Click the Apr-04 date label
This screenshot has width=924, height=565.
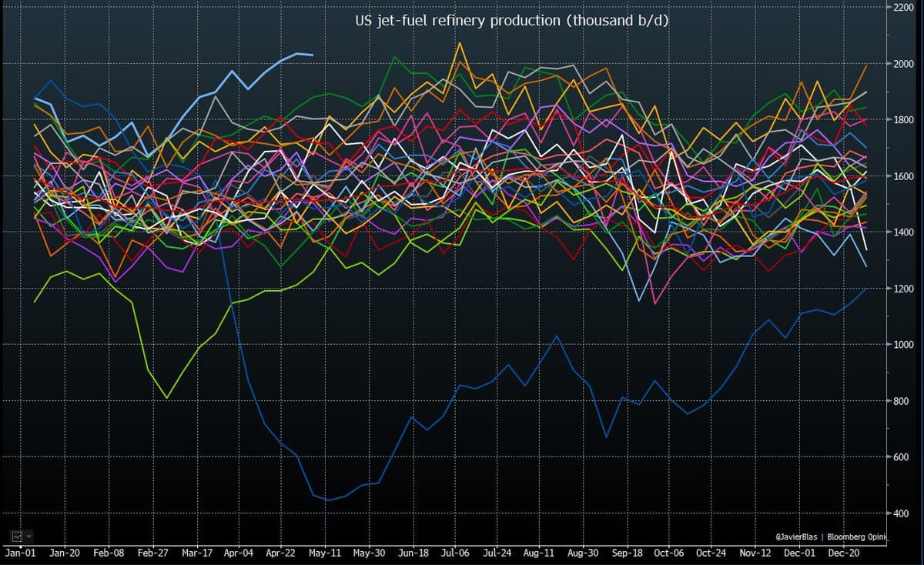[x=239, y=553]
